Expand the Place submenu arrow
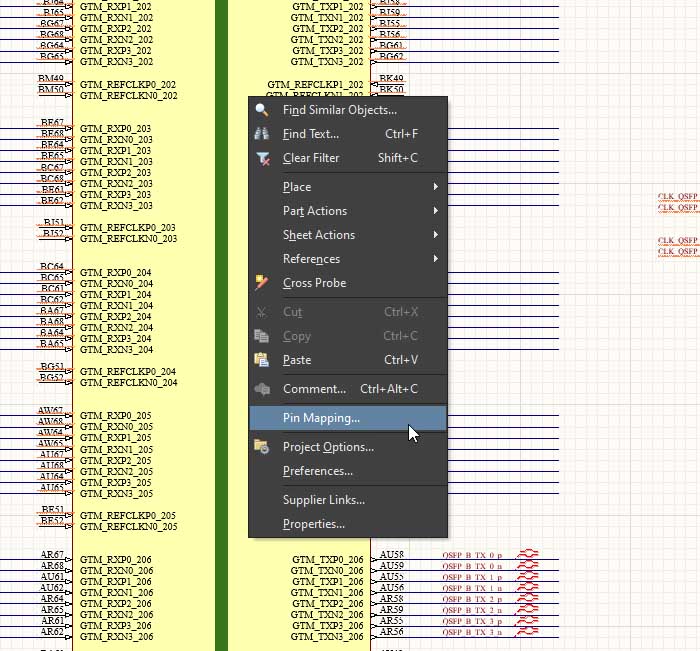Screen dimensions: 700x651 click(x=435, y=187)
